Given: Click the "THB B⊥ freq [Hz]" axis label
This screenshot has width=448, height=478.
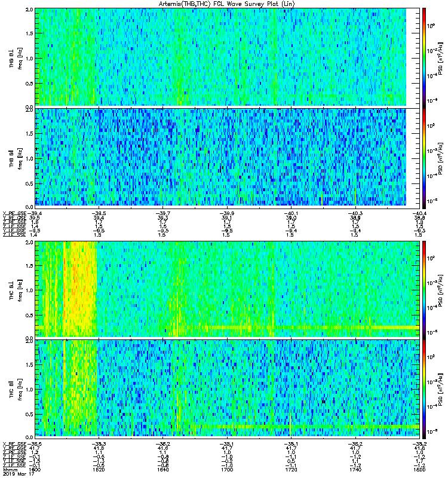Looking at the screenshot, I should point(16,58).
